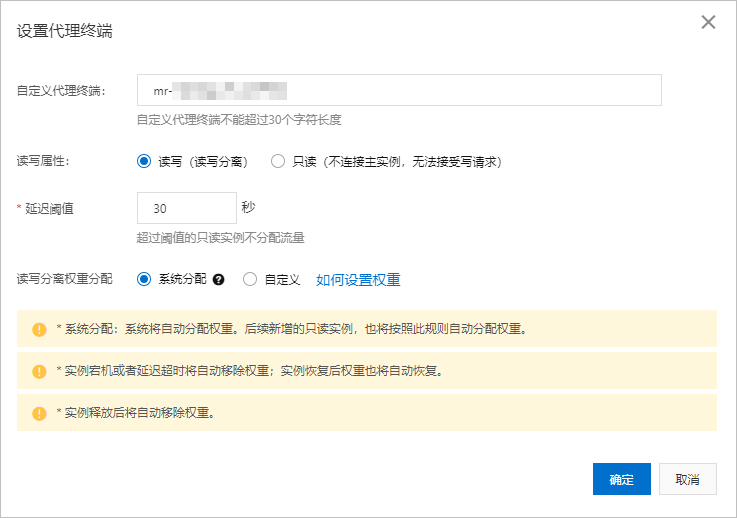Select 只读 read-only radio option
Viewport: 737px width, 518px height.
(278, 161)
